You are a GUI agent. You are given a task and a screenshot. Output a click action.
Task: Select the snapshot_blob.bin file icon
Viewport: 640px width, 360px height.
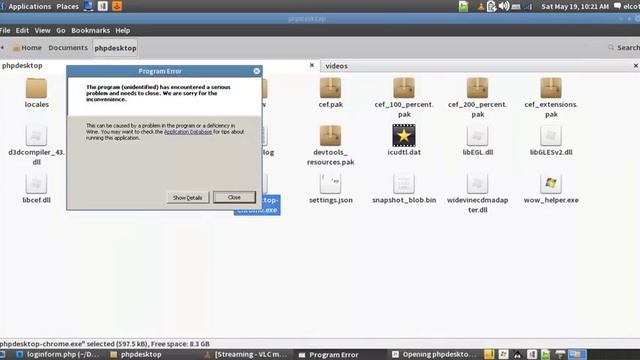click(404, 183)
